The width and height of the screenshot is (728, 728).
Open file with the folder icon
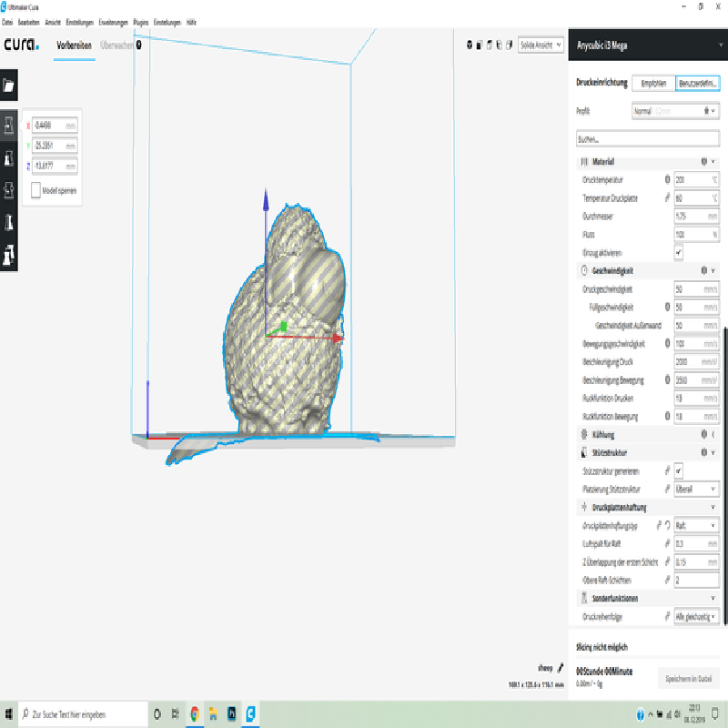(9, 86)
